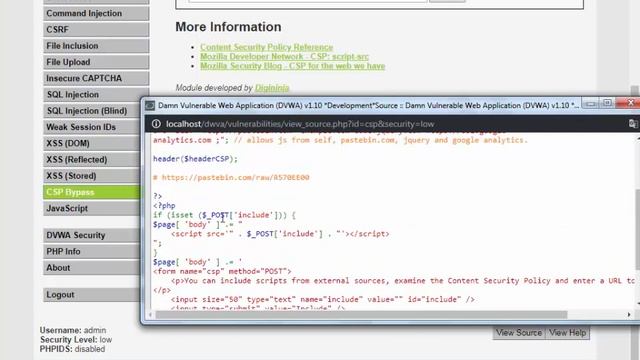The width and height of the screenshot is (640, 360).
Task: Maximize the source popup window
Action: [607, 103]
